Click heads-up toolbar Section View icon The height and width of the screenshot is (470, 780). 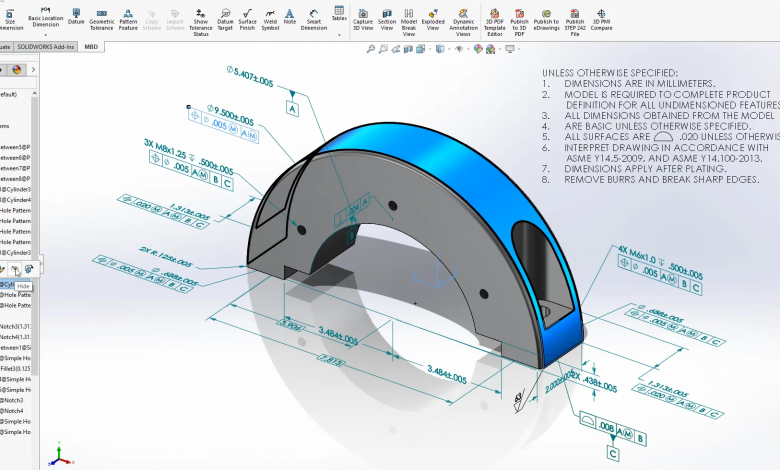408,49
